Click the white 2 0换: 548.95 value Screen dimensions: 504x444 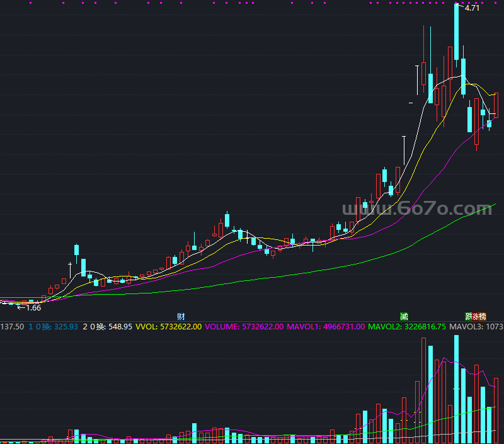107,327
